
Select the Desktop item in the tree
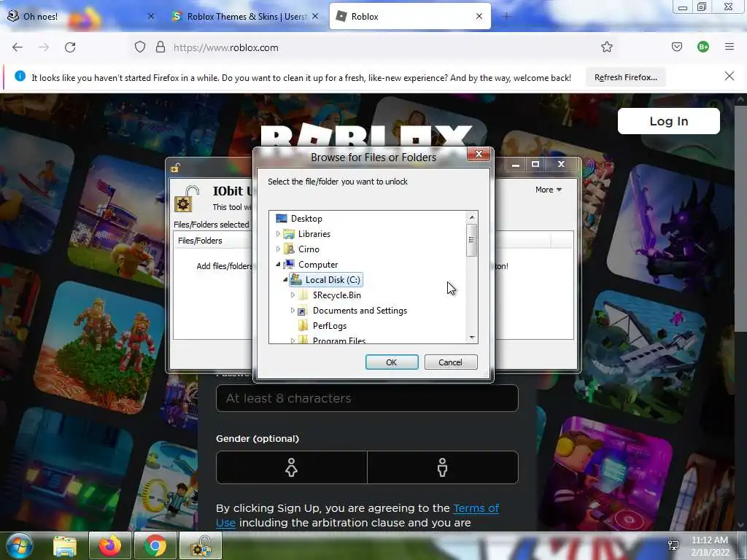(306, 219)
